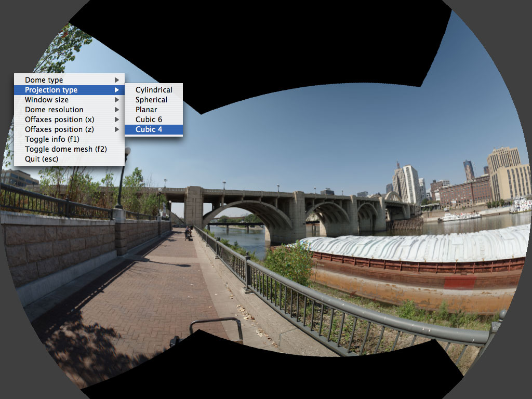Screen dimensions: 532x399
Task: Select Cubic 6 projection
Action: (154, 119)
